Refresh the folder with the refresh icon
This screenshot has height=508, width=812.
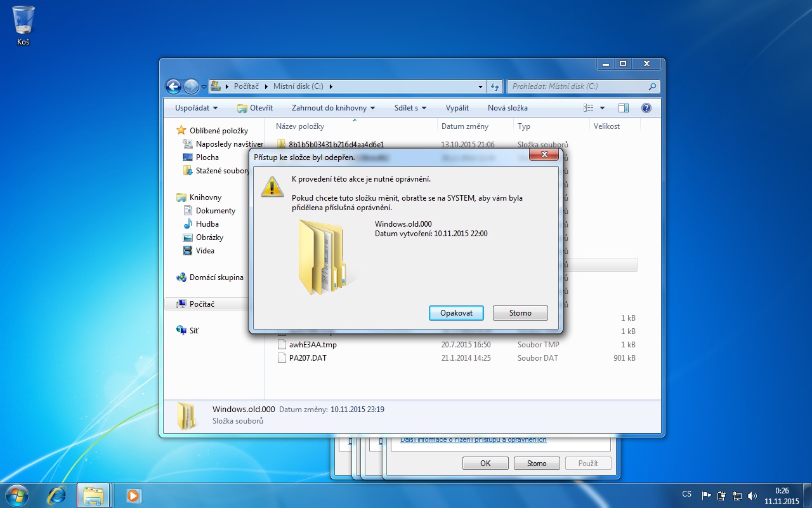pyautogui.click(x=495, y=86)
